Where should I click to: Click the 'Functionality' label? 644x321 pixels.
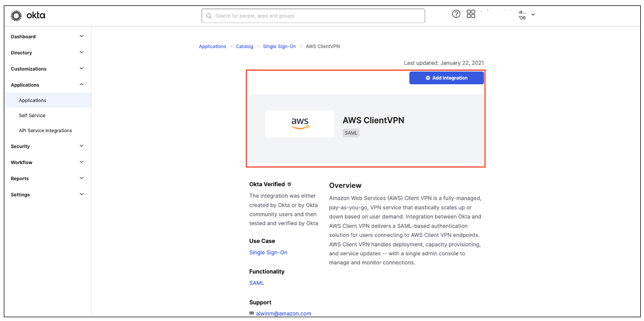pos(267,271)
